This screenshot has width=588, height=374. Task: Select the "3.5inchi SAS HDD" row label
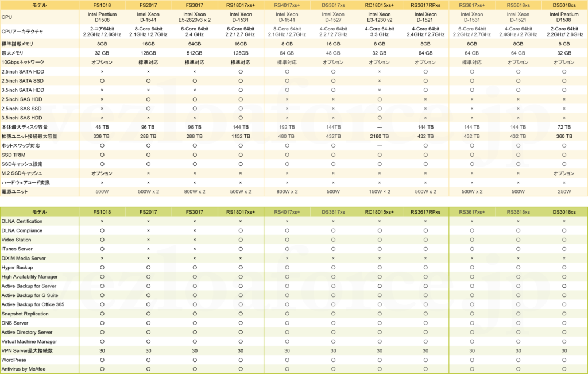click(x=22, y=118)
